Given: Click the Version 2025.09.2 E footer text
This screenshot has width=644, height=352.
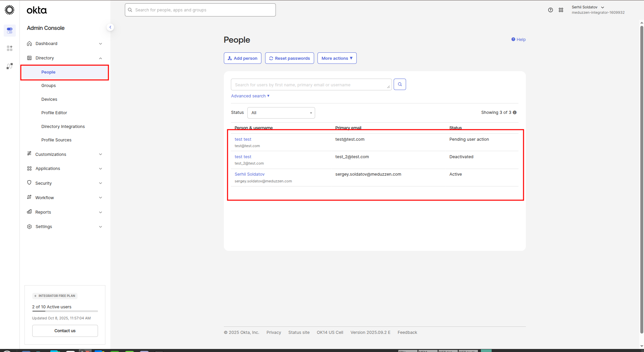Looking at the screenshot, I should 370,333.
